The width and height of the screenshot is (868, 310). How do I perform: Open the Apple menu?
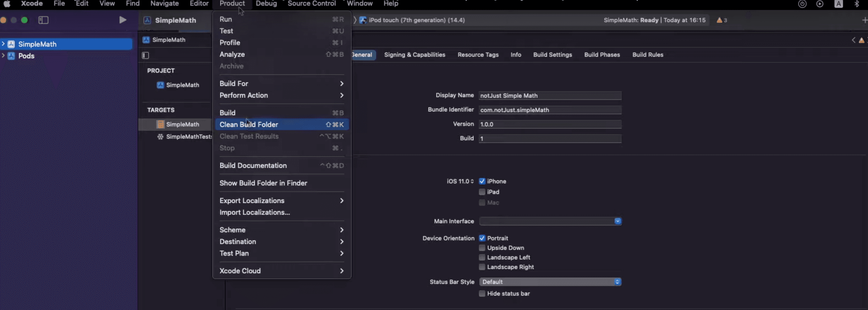pyautogui.click(x=7, y=4)
